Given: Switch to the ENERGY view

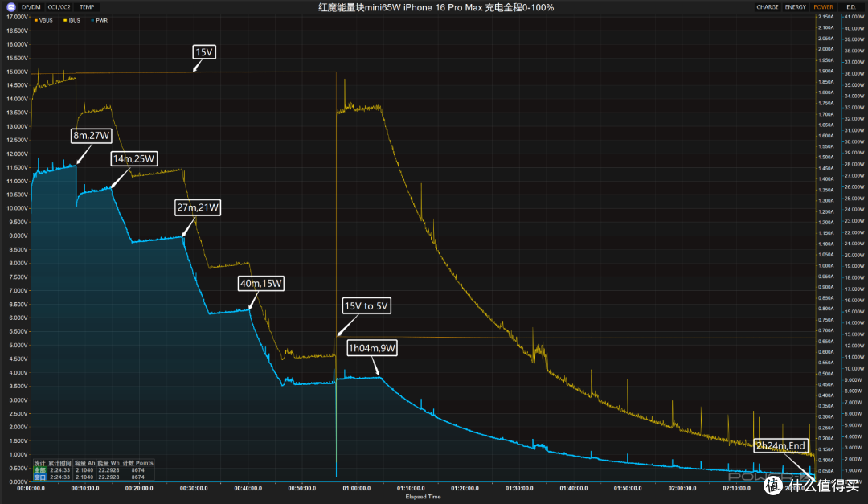Looking at the screenshot, I should (796, 7).
